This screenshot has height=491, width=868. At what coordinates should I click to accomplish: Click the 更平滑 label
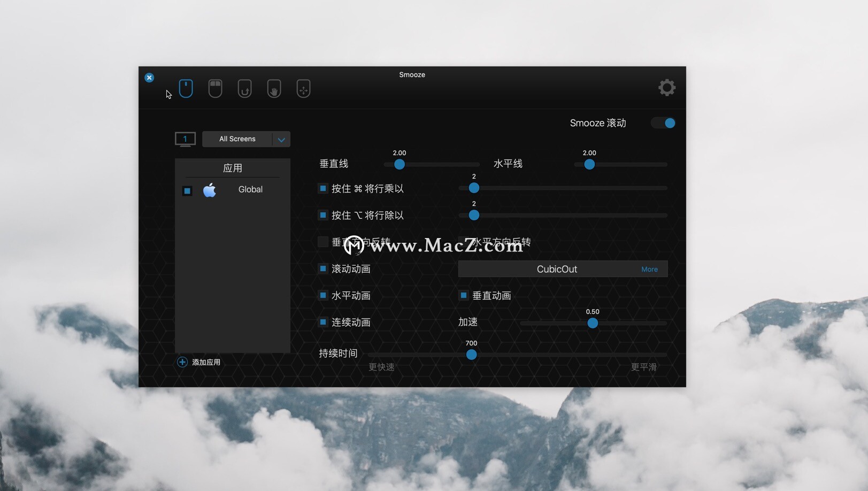click(644, 367)
